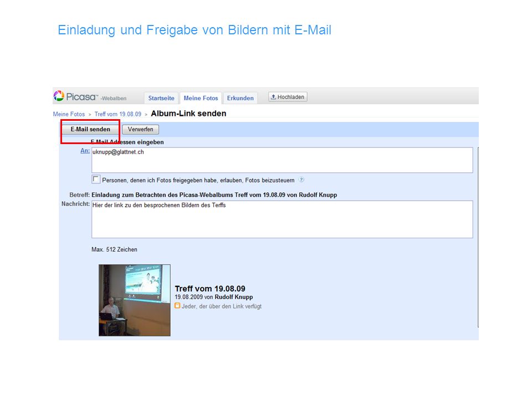Click into the recipient address field
This screenshot has height=399, width=532.
click(282, 160)
